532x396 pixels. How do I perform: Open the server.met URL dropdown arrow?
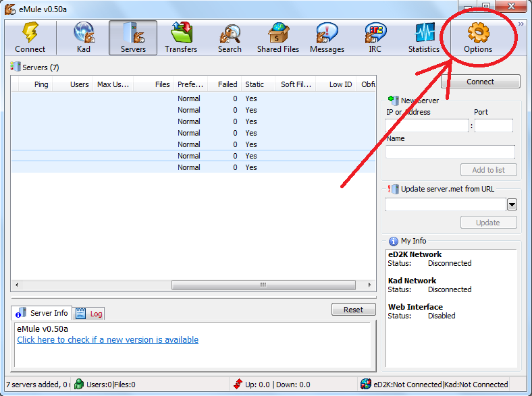click(x=512, y=204)
